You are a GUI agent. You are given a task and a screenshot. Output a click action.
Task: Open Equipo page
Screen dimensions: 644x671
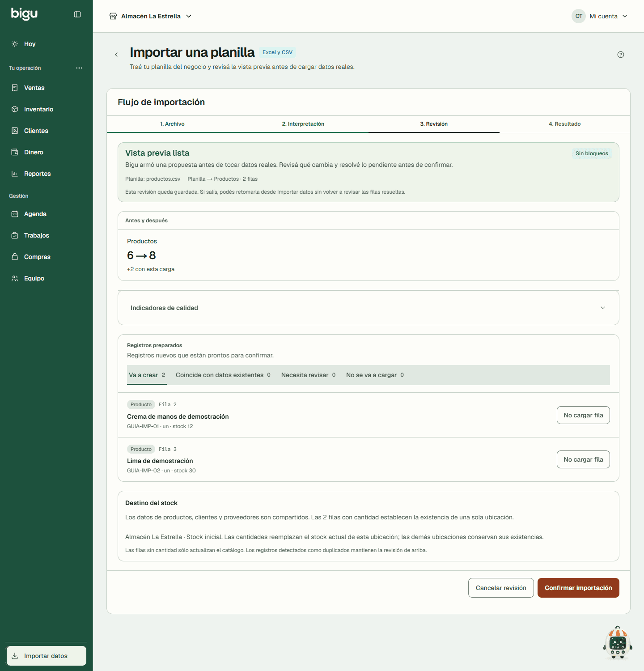click(46, 278)
